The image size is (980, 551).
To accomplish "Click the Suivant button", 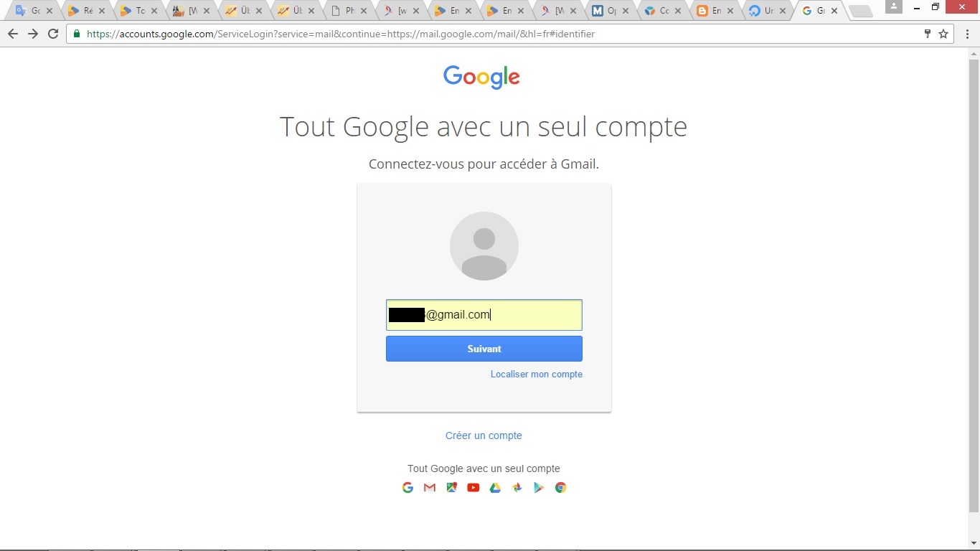I will tap(484, 349).
